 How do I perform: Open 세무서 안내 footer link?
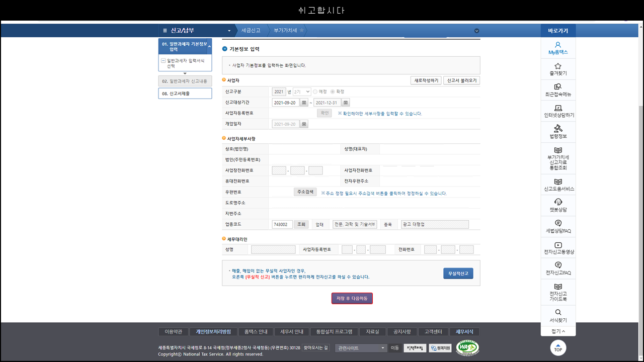click(x=292, y=332)
